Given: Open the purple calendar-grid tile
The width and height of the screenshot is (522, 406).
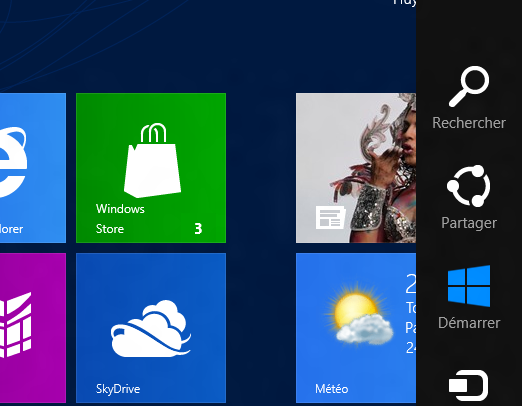Looking at the screenshot, I should (x=33, y=328).
